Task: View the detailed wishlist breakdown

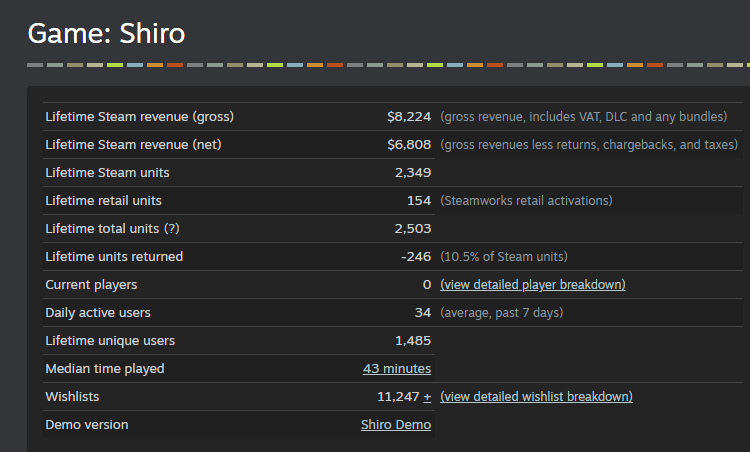Action: click(536, 397)
